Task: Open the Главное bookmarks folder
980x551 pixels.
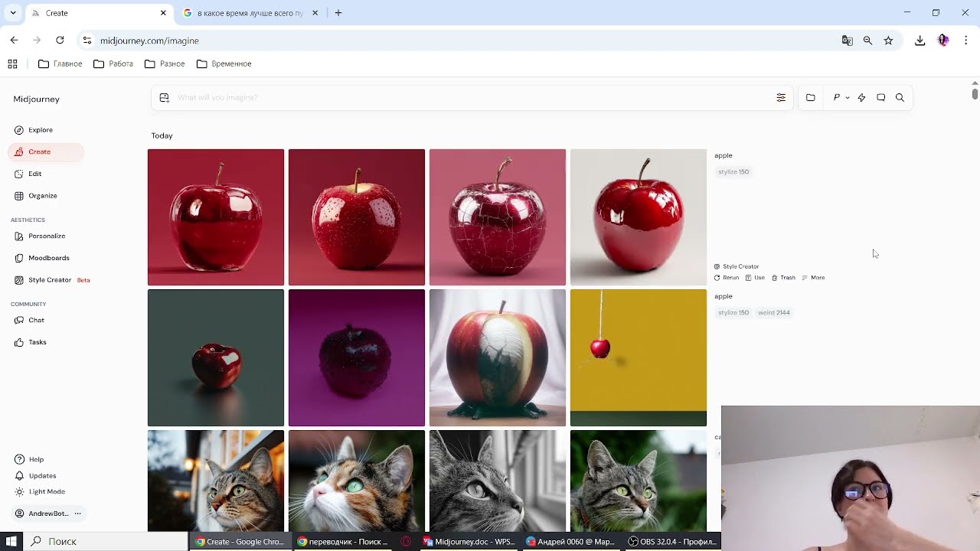Action: coord(60,64)
